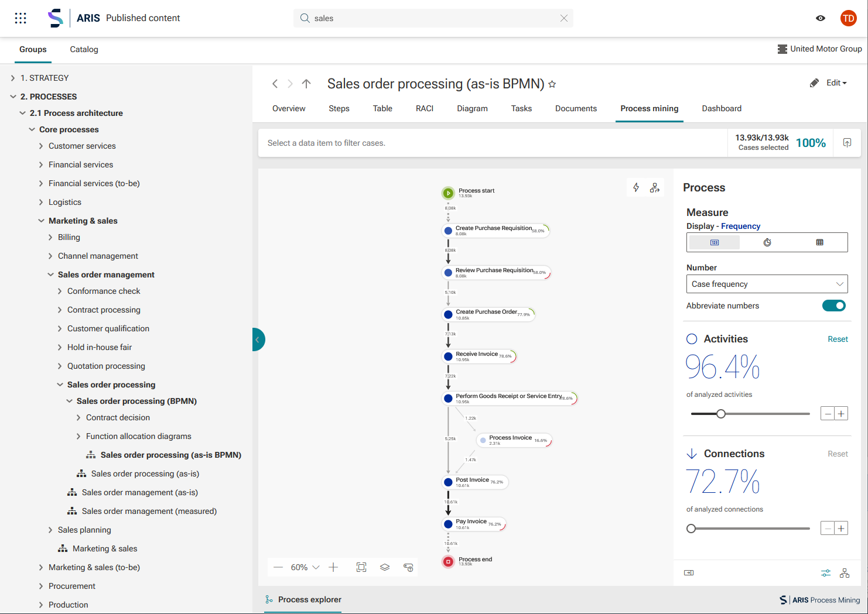Open the Process explorer bottom tab

303,599
